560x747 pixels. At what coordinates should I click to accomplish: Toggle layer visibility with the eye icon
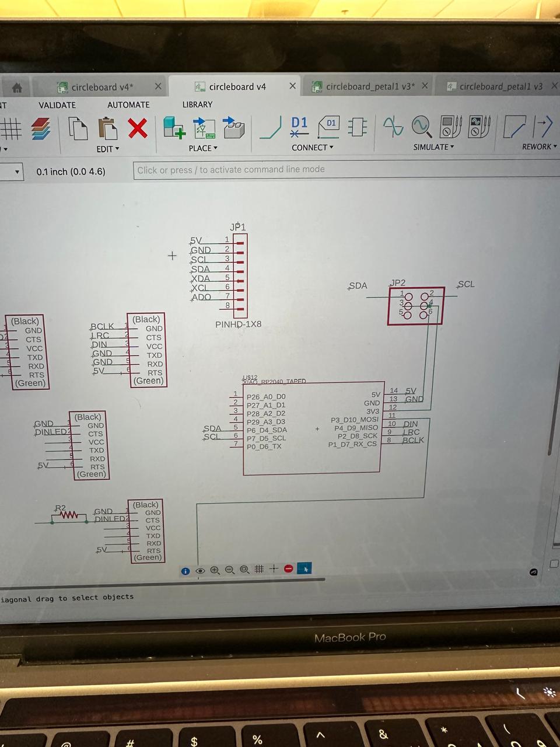point(200,570)
